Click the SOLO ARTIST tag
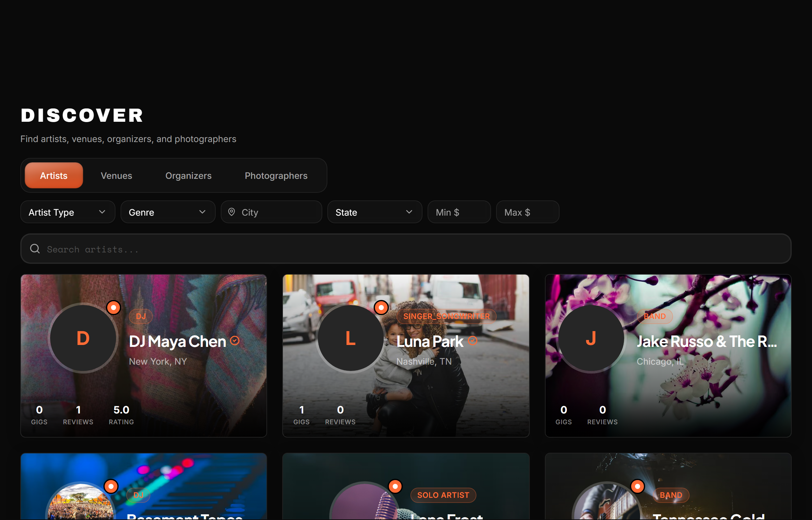 tap(443, 495)
